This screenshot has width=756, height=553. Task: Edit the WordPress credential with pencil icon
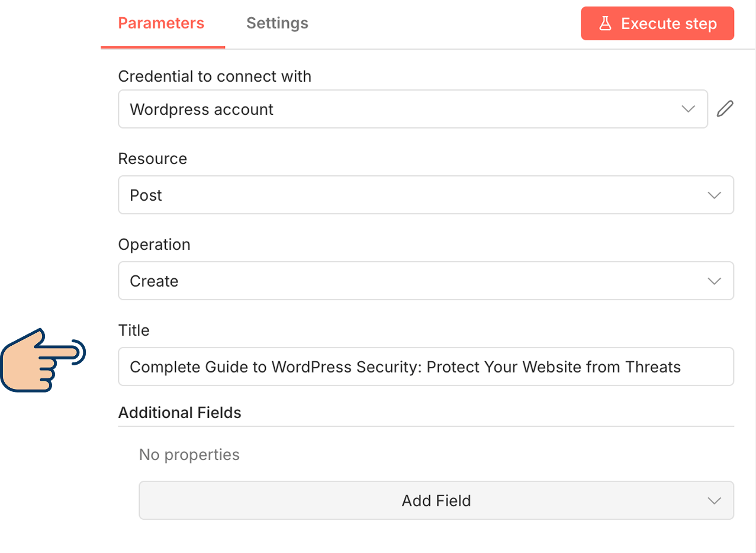click(725, 109)
